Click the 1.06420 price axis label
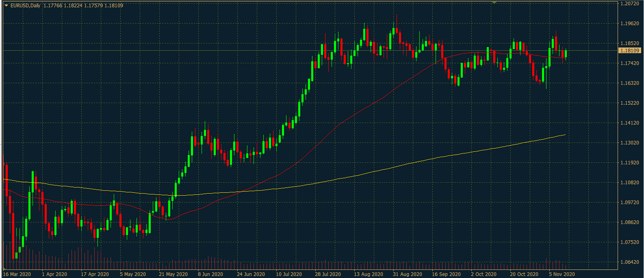644x278 pixels. tap(630, 262)
